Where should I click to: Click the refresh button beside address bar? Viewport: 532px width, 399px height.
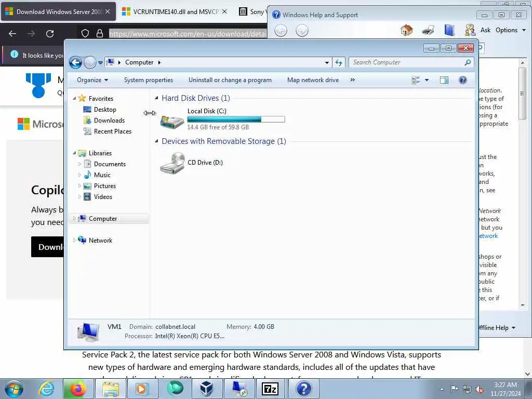click(x=339, y=62)
